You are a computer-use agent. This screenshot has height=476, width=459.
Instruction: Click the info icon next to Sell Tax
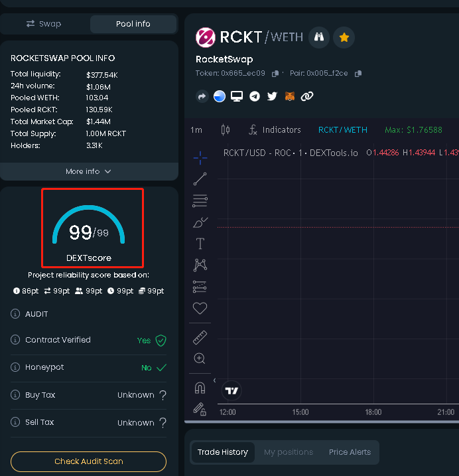(15, 422)
